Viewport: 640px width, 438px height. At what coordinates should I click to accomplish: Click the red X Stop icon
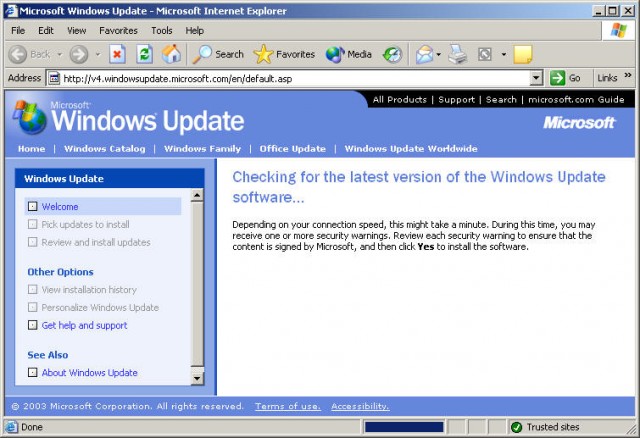tap(117, 54)
